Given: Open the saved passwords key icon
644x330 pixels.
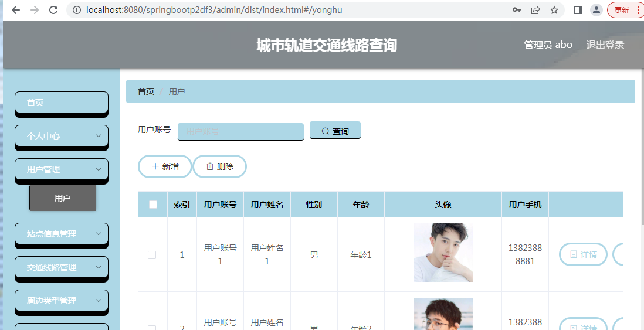Looking at the screenshot, I should click(517, 10).
